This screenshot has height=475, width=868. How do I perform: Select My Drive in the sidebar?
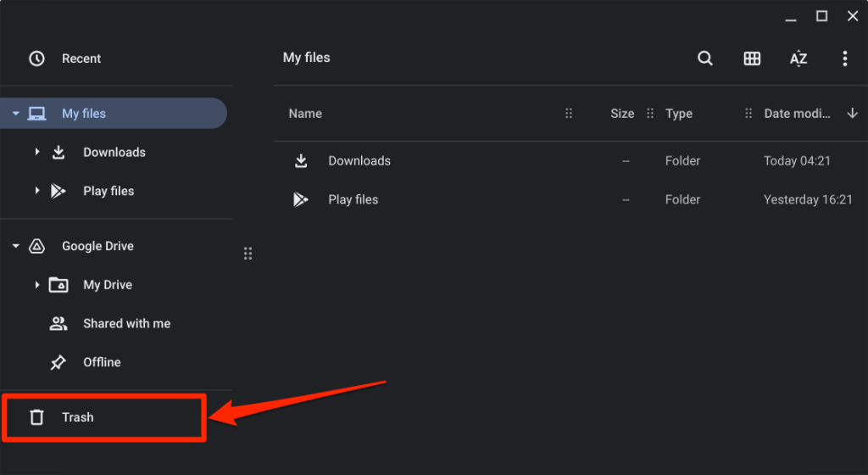108,285
